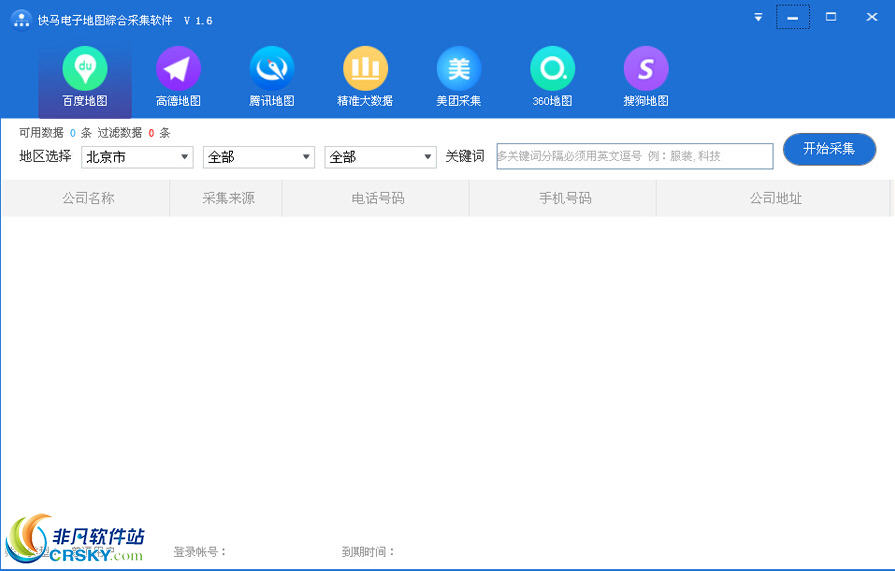895x571 pixels.
Task: Click the 电话号码 column header
Action: click(376, 198)
